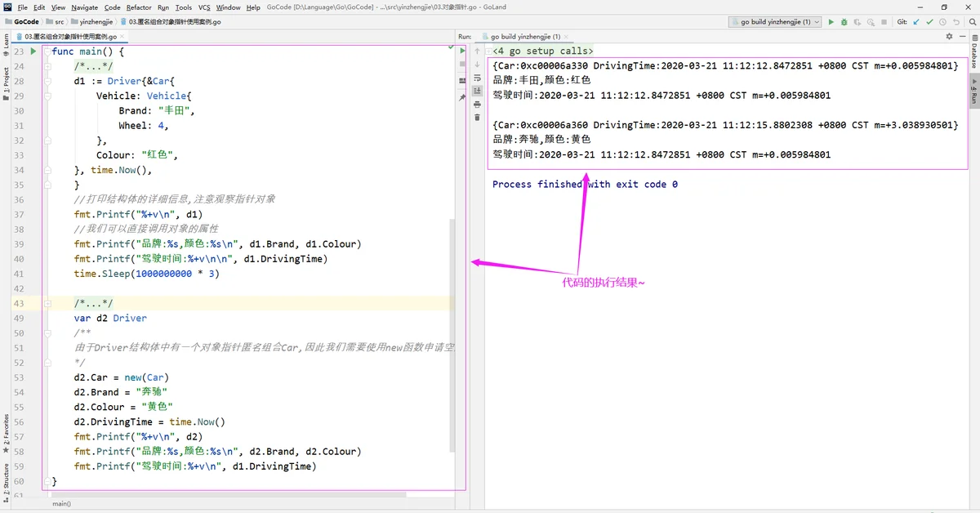This screenshot has width=980, height=513.
Task: Open the Project tool window side tab
Action: 6,83
